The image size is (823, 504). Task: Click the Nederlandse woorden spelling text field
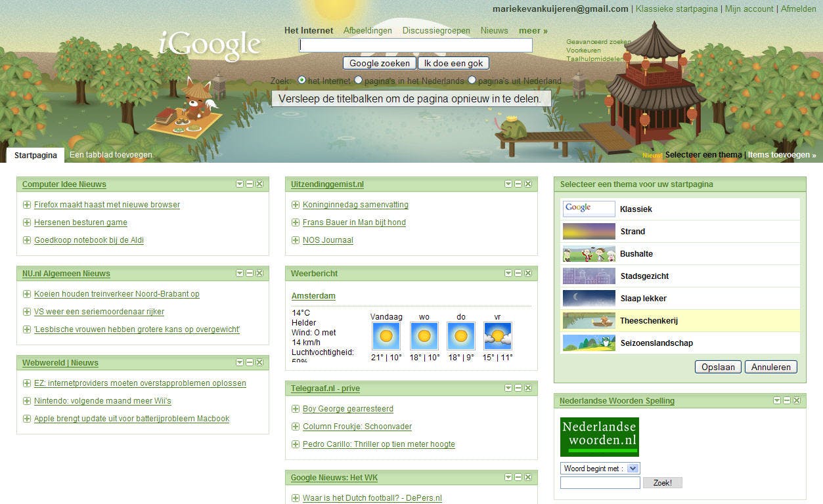(600, 482)
